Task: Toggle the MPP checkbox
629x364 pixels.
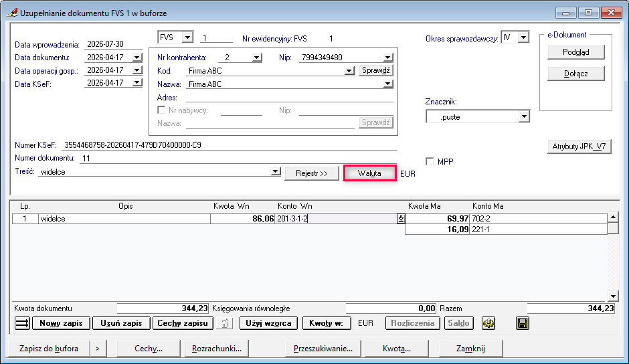Action: point(430,161)
